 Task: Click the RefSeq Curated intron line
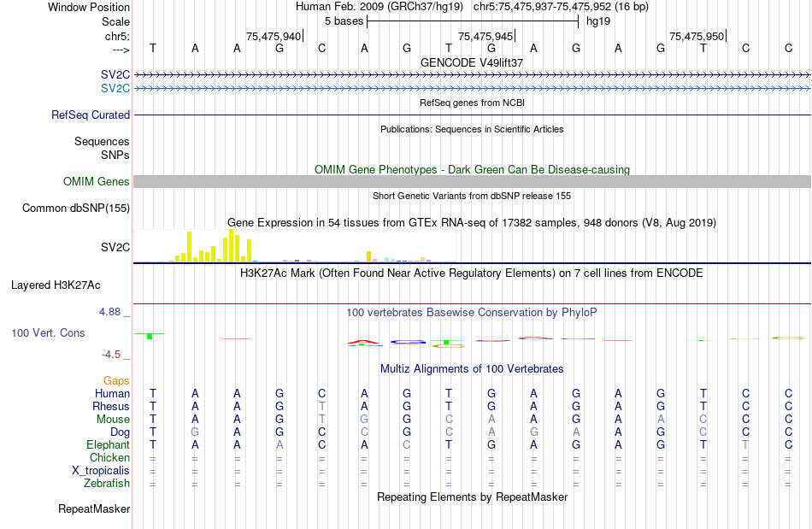[472, 115]
